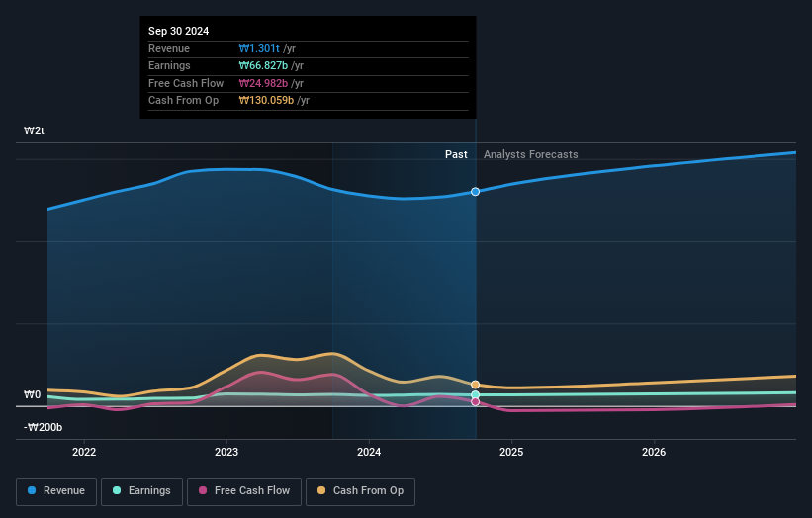
Task: Click the pink dot in Free Cash Flow legend
Action: click(x=203, y=490)
